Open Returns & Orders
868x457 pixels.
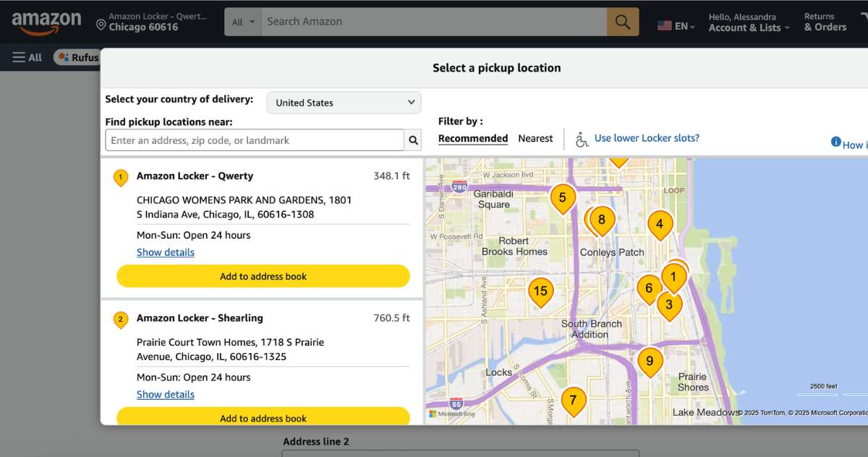[x=825, y=22]
